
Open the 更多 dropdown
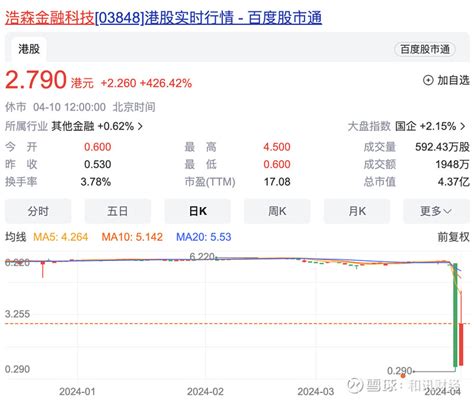436,211
